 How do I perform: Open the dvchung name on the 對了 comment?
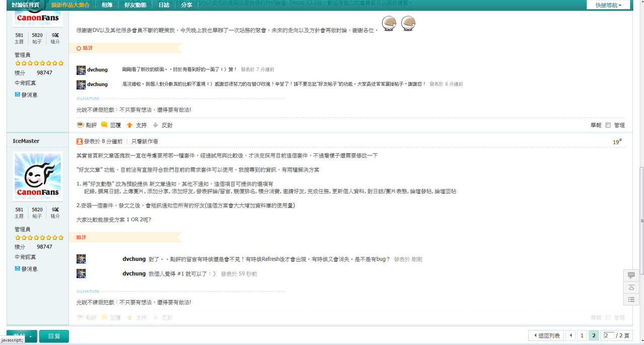click(134, 259)
